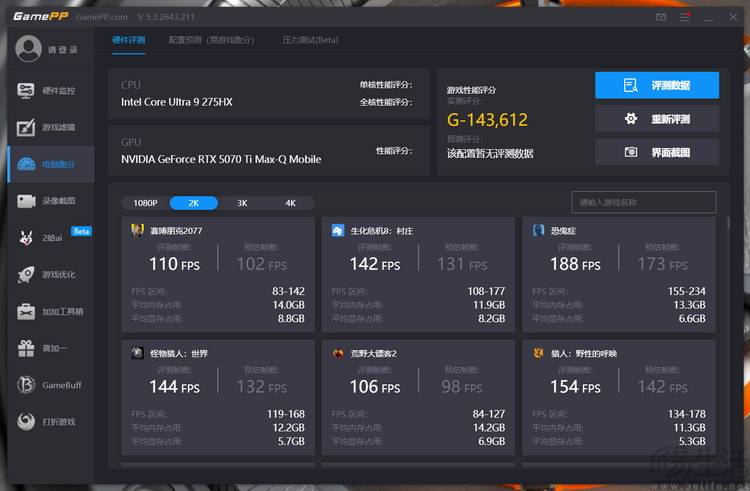The height and width of the screenshot is (491, 750).
Task: Click the gift box sidebar icon
Action: [x=26, y=348]
